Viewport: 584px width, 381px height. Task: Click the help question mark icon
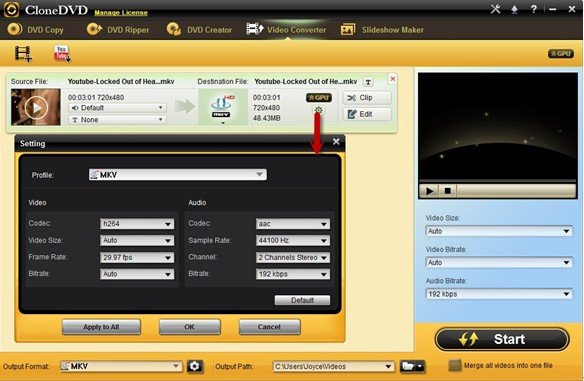[x=534, y=9]
